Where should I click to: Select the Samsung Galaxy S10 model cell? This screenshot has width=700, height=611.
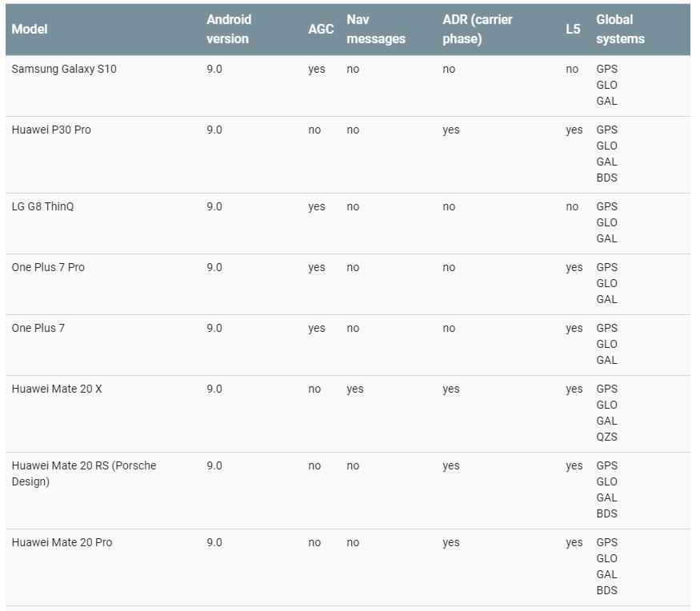(x=64, y=70)
